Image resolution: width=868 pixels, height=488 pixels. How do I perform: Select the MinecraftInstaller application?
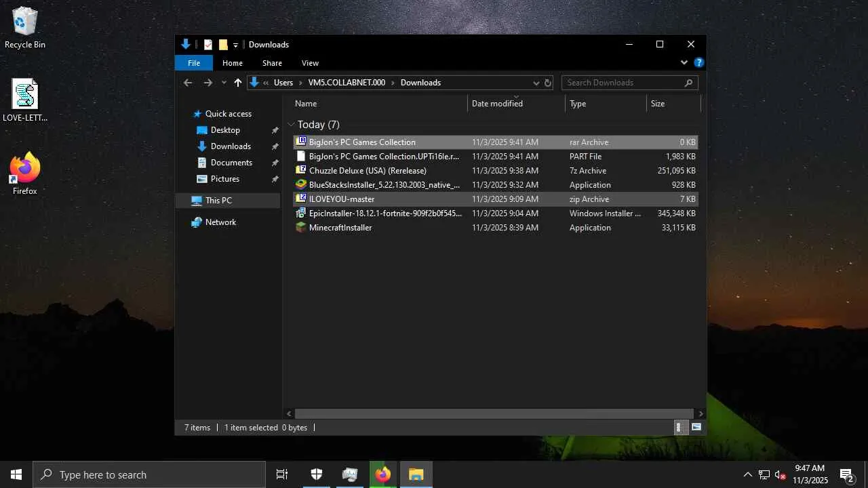coord(496,228)
